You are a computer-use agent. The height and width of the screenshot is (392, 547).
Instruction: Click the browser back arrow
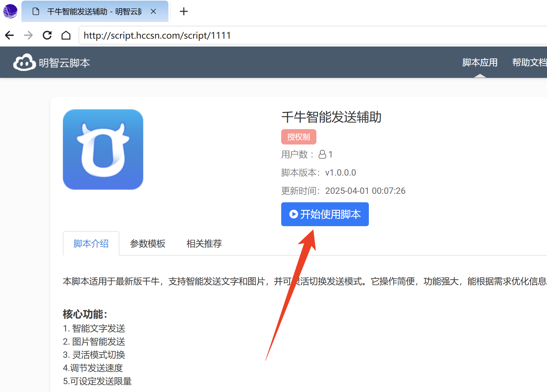click(9, 35)
